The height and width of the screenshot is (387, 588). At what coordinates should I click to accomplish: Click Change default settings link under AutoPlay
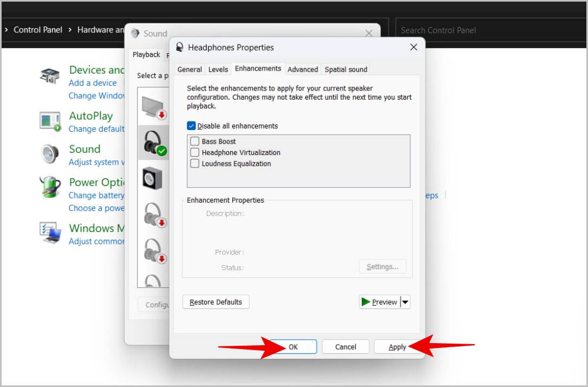(96, 129)
